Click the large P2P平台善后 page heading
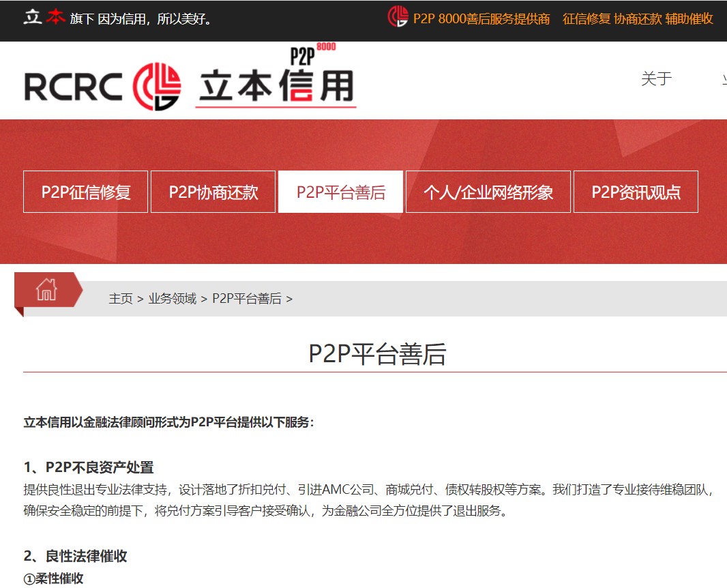The width and height of the screenshot is (727, 588). coord(377,355)
